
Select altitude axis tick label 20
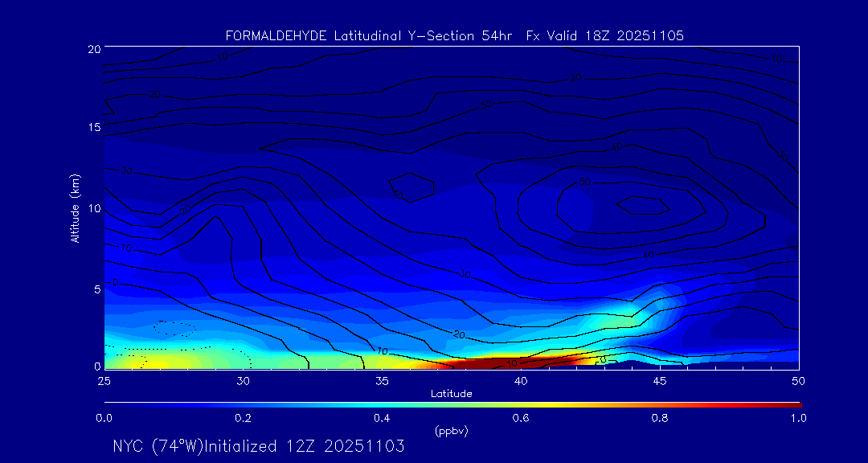click(x=93, y=48)
